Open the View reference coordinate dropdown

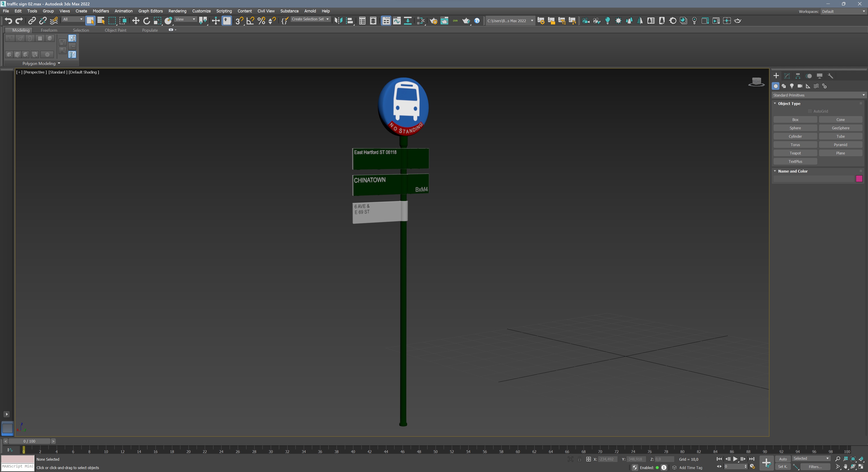pyautogui.click(x=185, y=19)
